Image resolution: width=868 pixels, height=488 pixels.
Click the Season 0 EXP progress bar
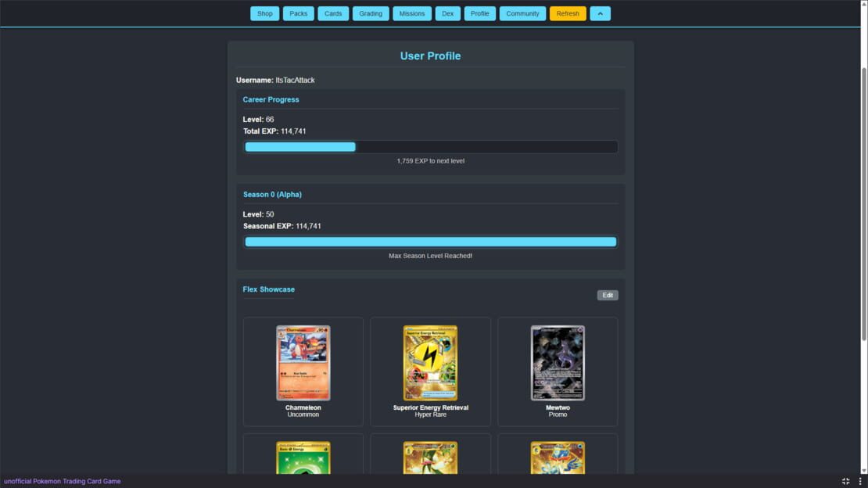431,242
